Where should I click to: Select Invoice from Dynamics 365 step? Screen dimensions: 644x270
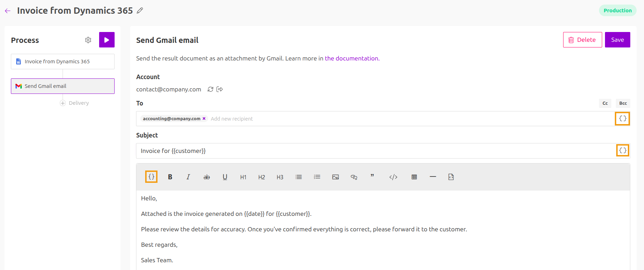pos(63,62)
